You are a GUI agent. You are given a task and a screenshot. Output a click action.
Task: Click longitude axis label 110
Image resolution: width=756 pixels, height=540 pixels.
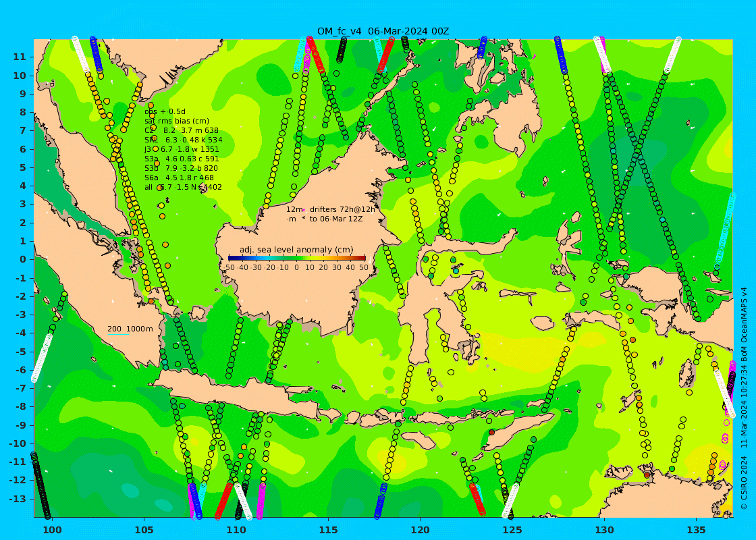[236, 530]
